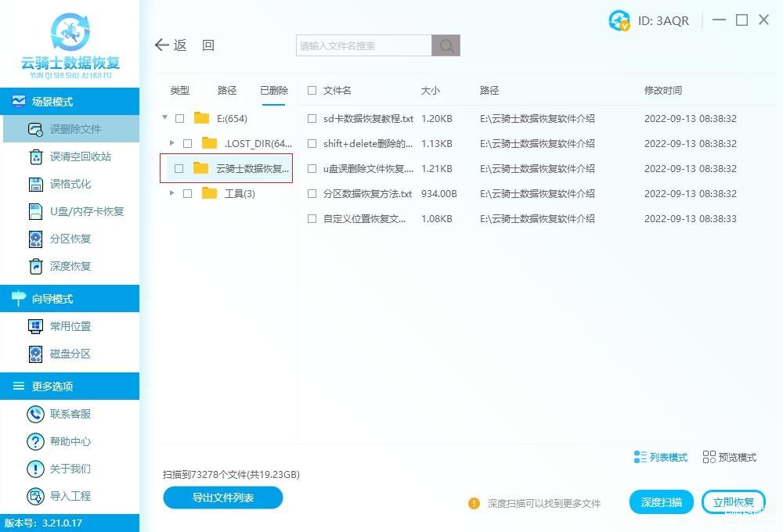This screenshot has width=783, height=532.
Task: Click the 返回 back label
Action: click(x=194, y=45)
